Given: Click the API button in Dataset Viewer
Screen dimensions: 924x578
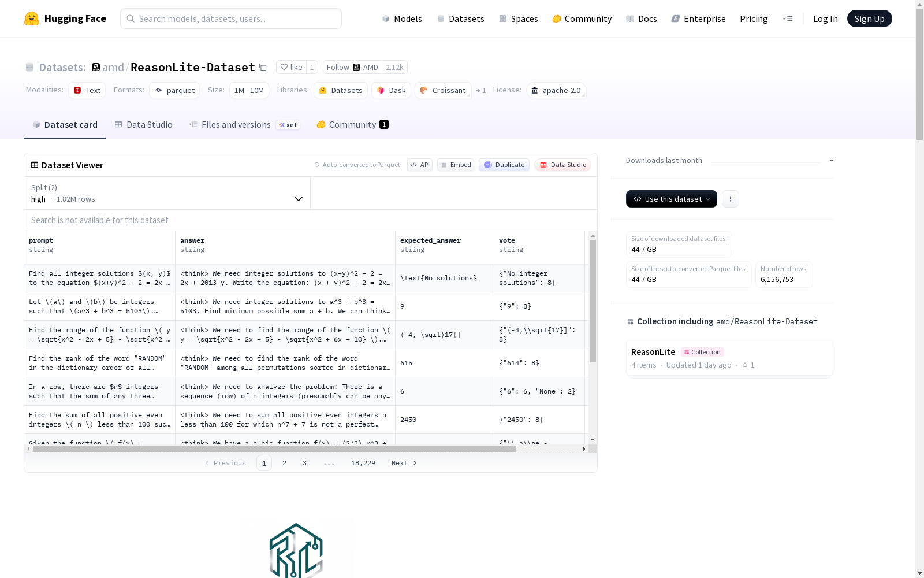Looking at the screenshot, I should [420, 165].
